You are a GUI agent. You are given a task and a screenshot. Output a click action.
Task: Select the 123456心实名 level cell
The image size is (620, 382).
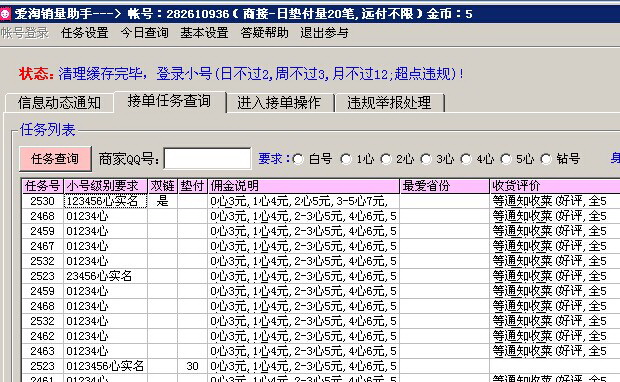pyautogui.click(x=106, y=201)
